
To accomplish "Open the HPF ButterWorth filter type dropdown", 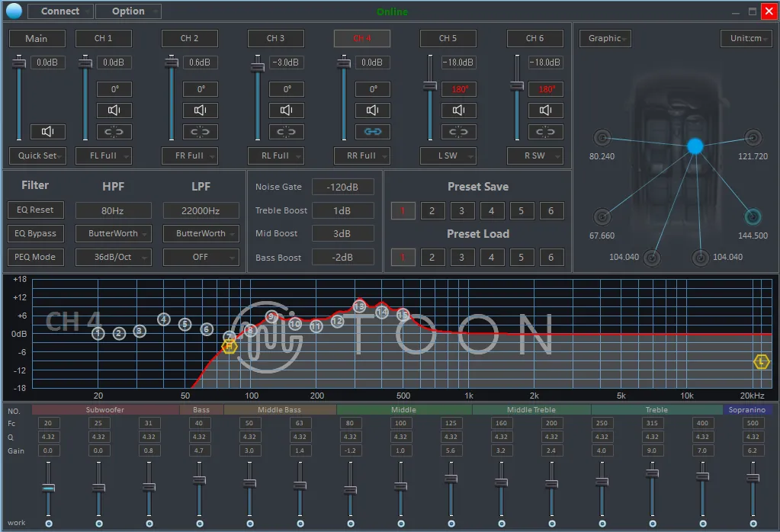I will [x=114, y=233].
